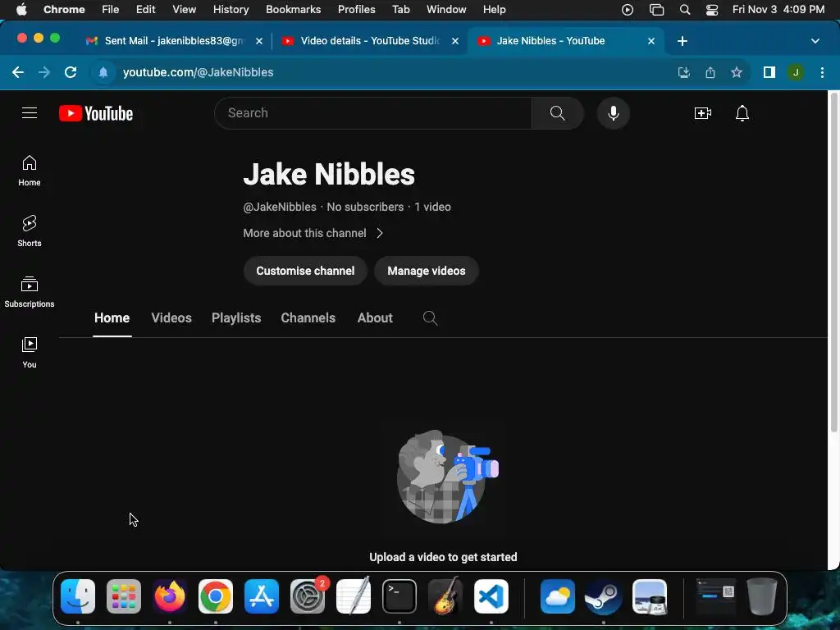Viewport: 840px width, 630px height.
Task: Open macOS Spotlight search
Action: 685,10
